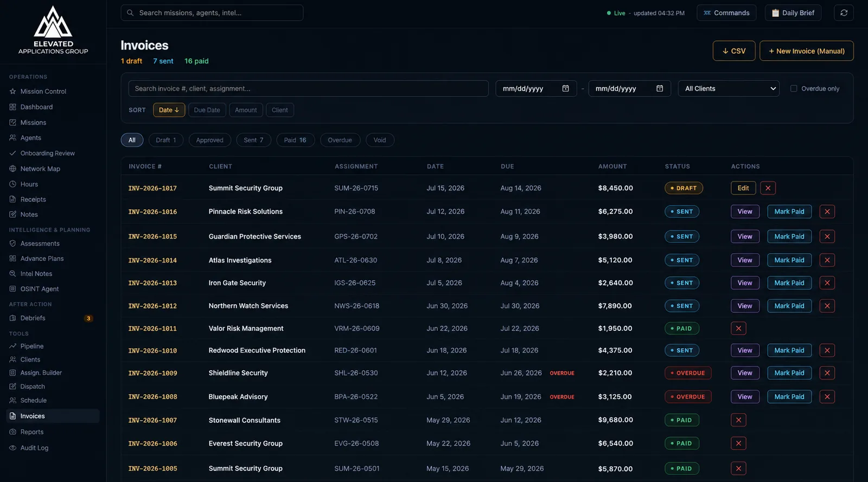Click the Search invoice #, client, assignment field
The height and width of the screenshot is (482, 868).
[308, 88]
